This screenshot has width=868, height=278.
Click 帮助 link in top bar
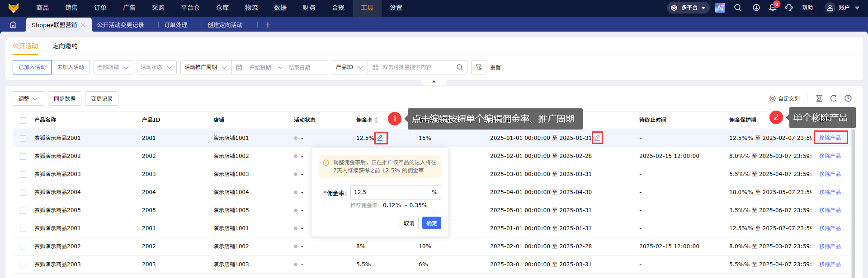pos(807,8)
